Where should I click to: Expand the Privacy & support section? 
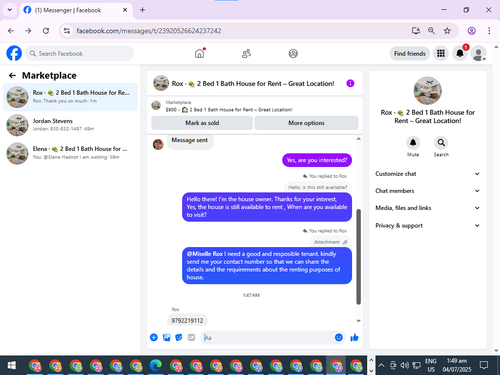(428, 226)
